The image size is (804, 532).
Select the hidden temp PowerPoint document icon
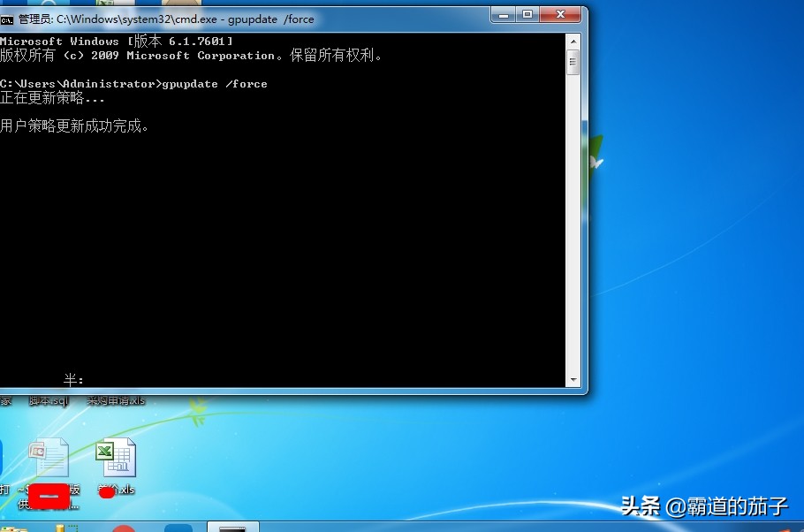49,457
